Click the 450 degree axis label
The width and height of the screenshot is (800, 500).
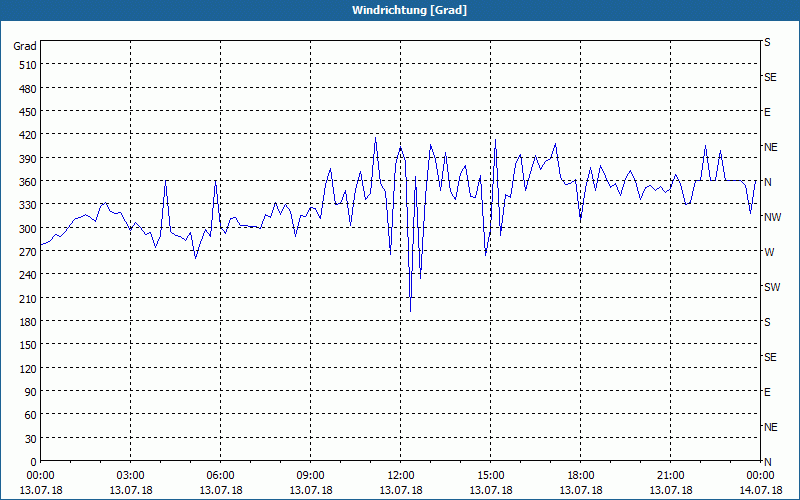click(28, 112)
